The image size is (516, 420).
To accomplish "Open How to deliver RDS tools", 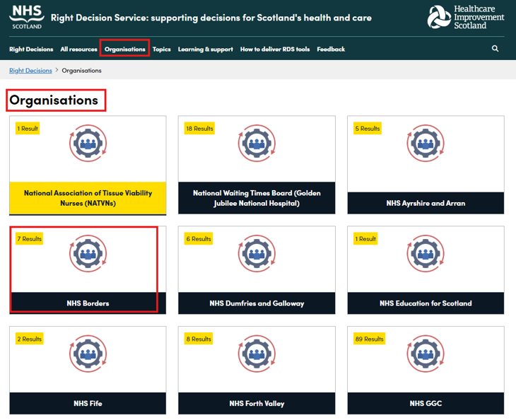I will point(275,49).
